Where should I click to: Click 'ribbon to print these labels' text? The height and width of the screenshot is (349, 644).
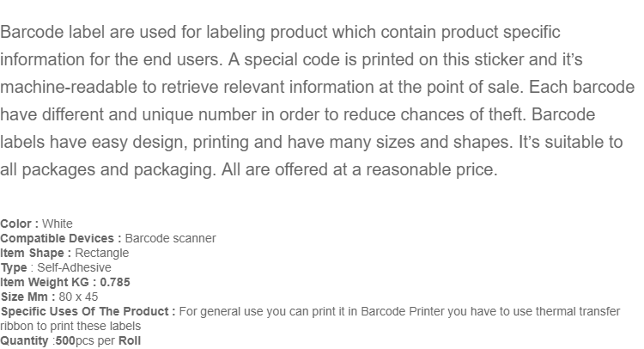[x=70, y=326]
